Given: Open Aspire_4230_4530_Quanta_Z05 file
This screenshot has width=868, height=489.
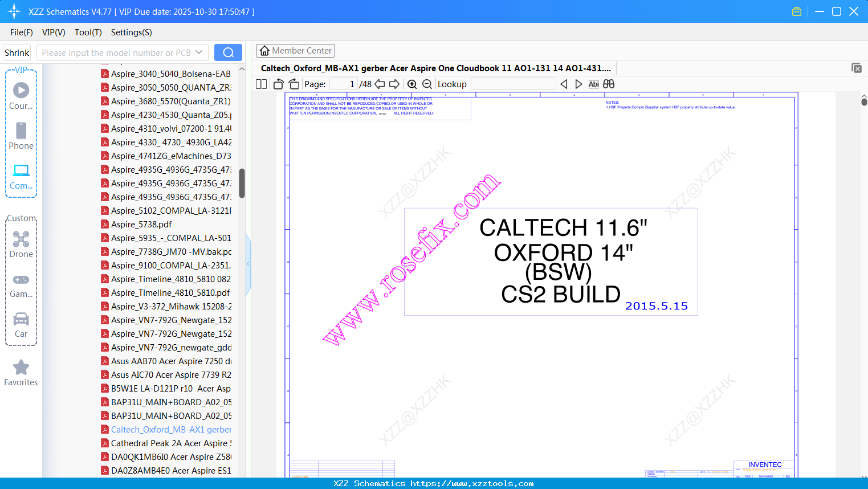Looking at the screenshot, I should point(166,115).
